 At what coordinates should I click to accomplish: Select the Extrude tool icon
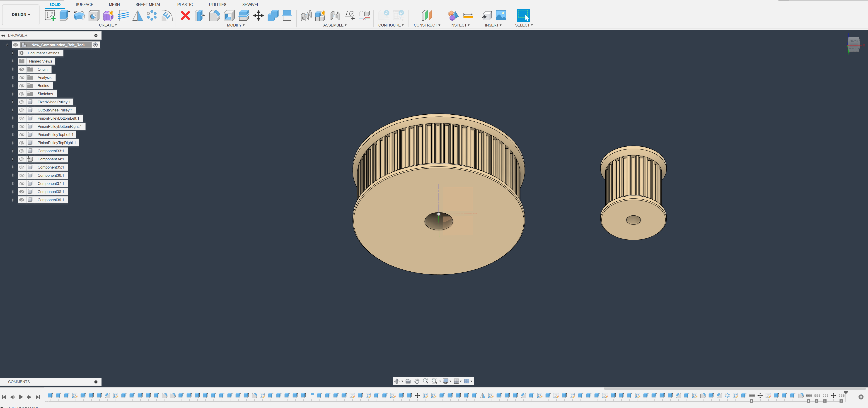click(x=64, y=15)
